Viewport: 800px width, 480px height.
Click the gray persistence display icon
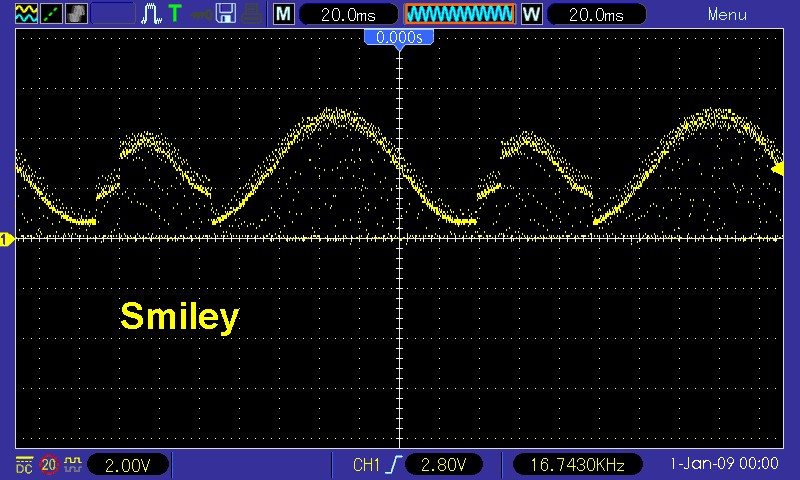click(x=75, y=14)
